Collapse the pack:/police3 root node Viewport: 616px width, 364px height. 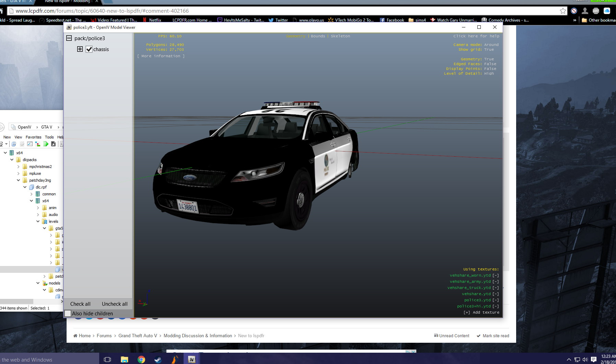(69, 38)
